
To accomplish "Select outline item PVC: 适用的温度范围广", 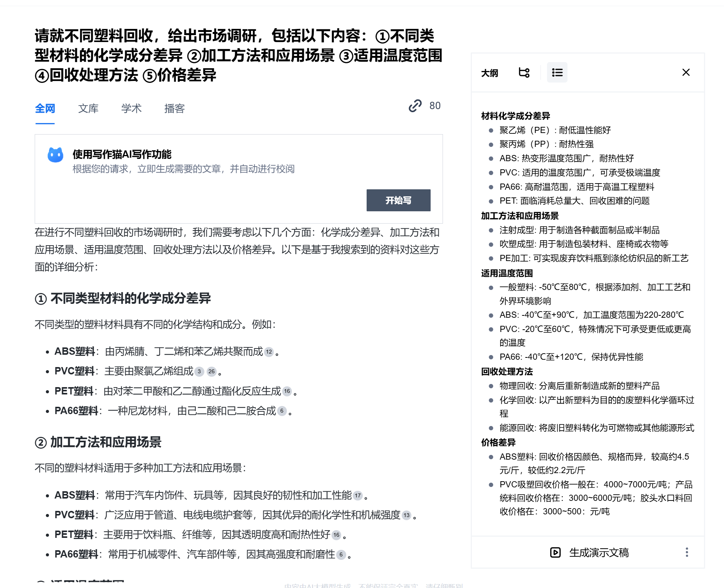I will 580,172.
